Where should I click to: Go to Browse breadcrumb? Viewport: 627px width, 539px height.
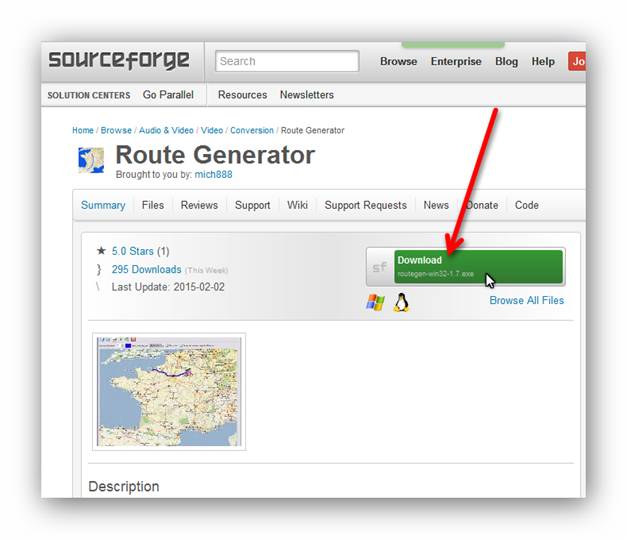click(x=116, y=130)
